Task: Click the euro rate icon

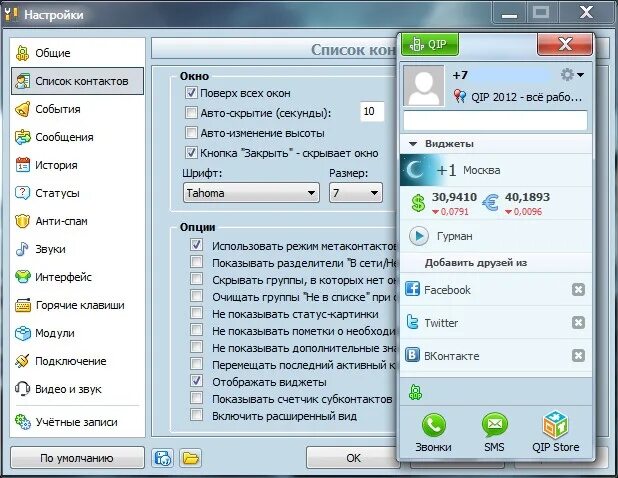Action: tap(490, 203)
